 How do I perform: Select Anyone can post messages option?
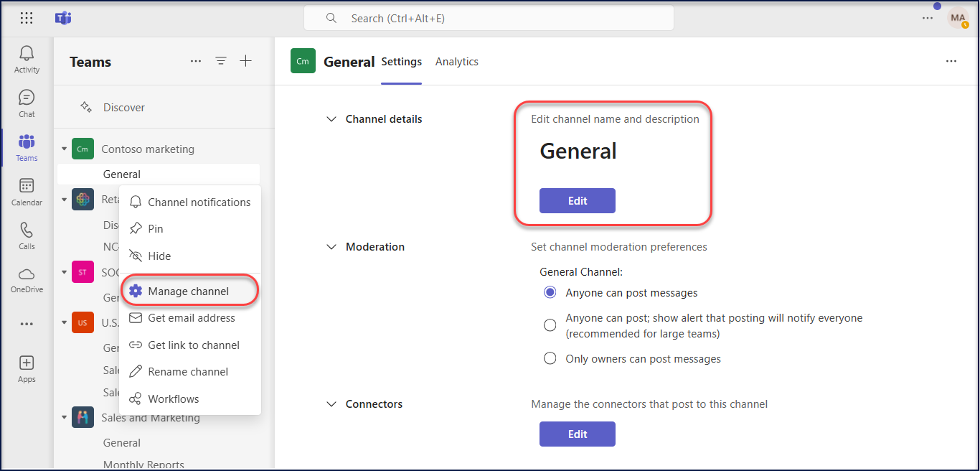pos(550,292)
